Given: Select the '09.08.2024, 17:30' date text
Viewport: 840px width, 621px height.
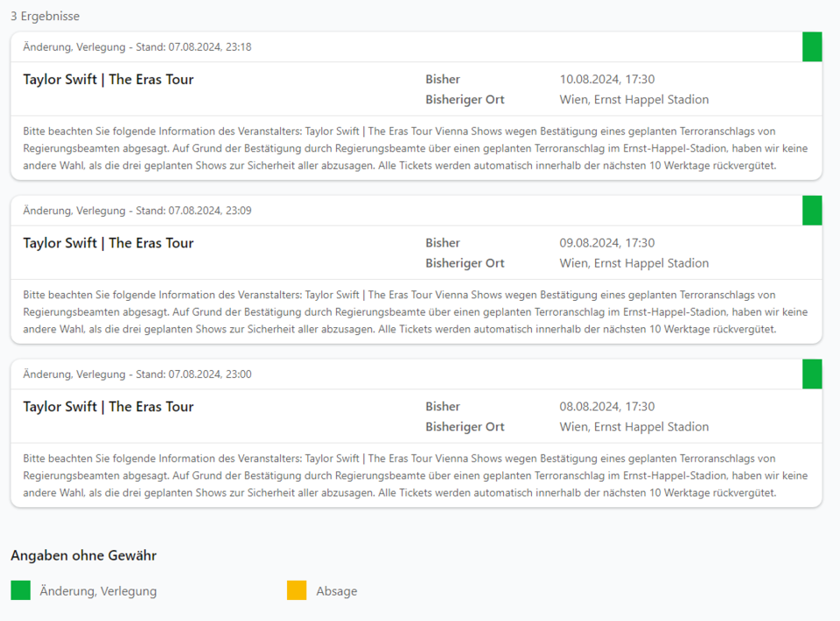Looking at the screenshot, I should 606,243.
